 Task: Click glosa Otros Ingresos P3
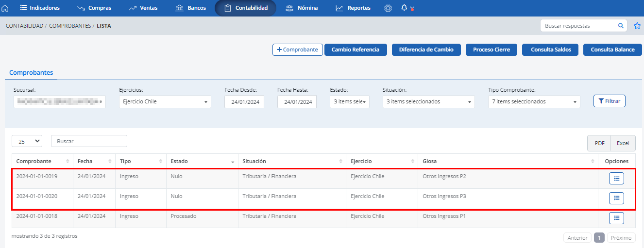[x=444, y=196]
